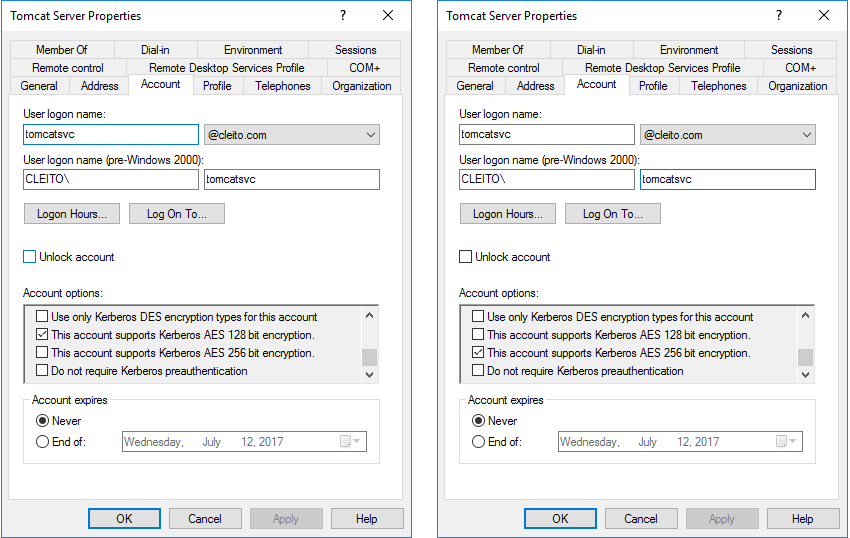Focus User logon name field in left dialog

[111, 134]
